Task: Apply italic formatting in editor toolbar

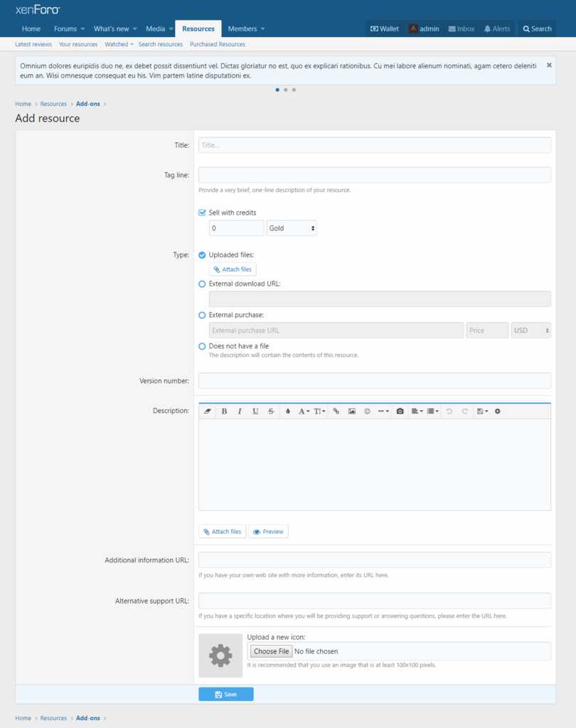Action: pyautogui.click(x=240, y=411)
